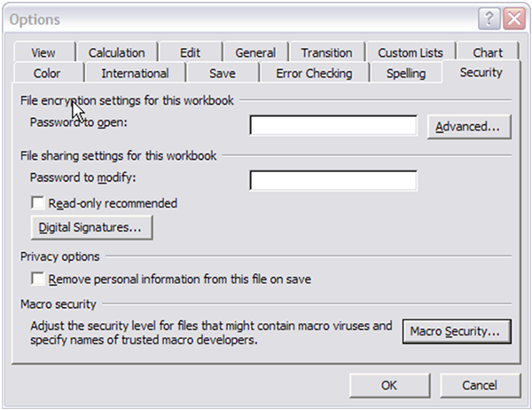The image size is (532, 410).
Task: Enable Read-only recommended checkbox
Action: click(38, 203)
